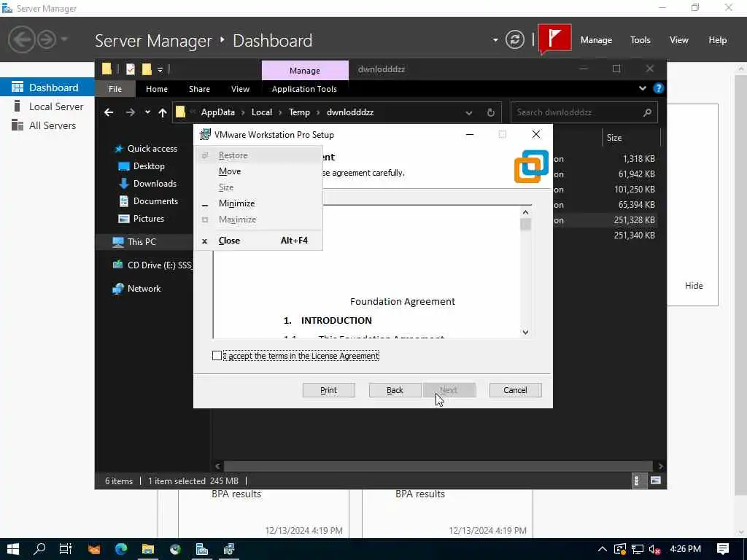The image size is (747, 560).
Task: Open Documents in navigation pane
Action: point(155,201)
